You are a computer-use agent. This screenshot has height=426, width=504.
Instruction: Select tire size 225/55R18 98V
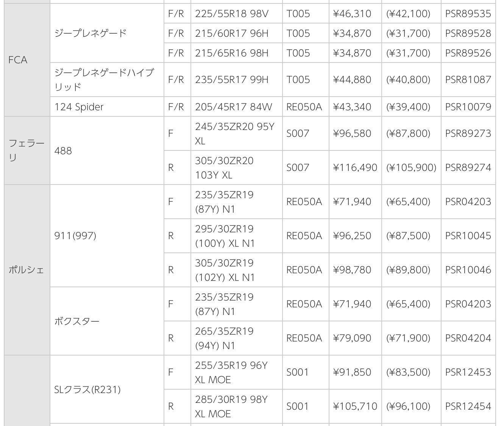(x=231, y=14)
